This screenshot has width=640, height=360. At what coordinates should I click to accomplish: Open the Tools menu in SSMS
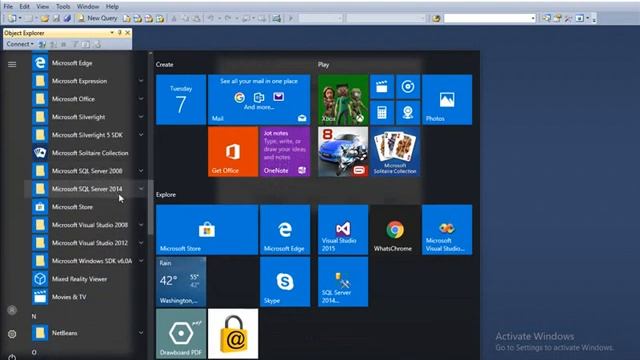point(63,7)
